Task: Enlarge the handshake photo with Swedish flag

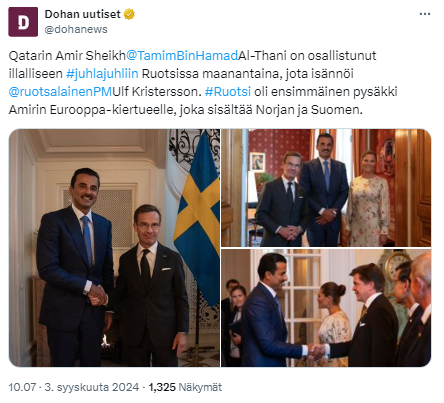Action: pyautogui.click(x=114, y=248)
